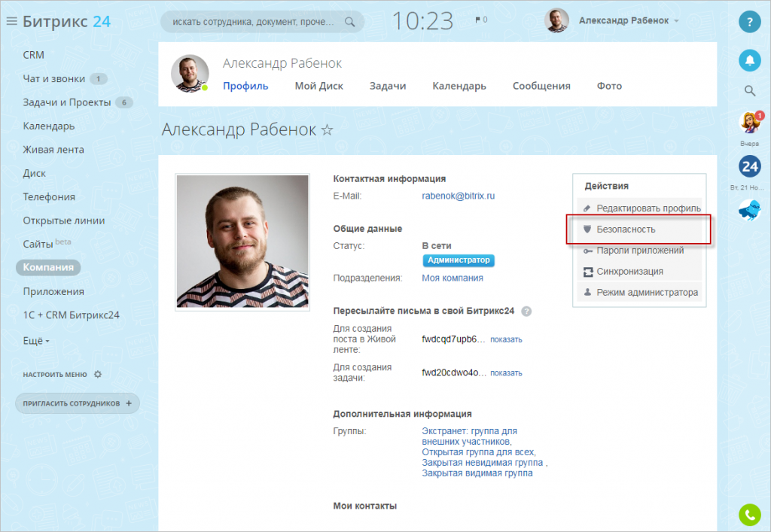Image resolution: width=771 pixels, height=532 pixels.
Task: Open the Фото tab
Action: [x=609, y=86]
